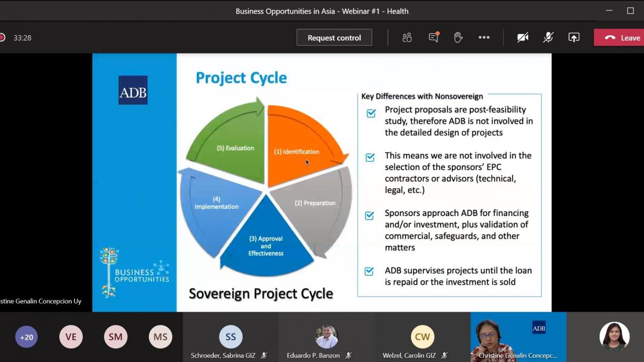Screen dimensions: 644x362
Task: Maximize the Teams meeting window
Action: 630,11
